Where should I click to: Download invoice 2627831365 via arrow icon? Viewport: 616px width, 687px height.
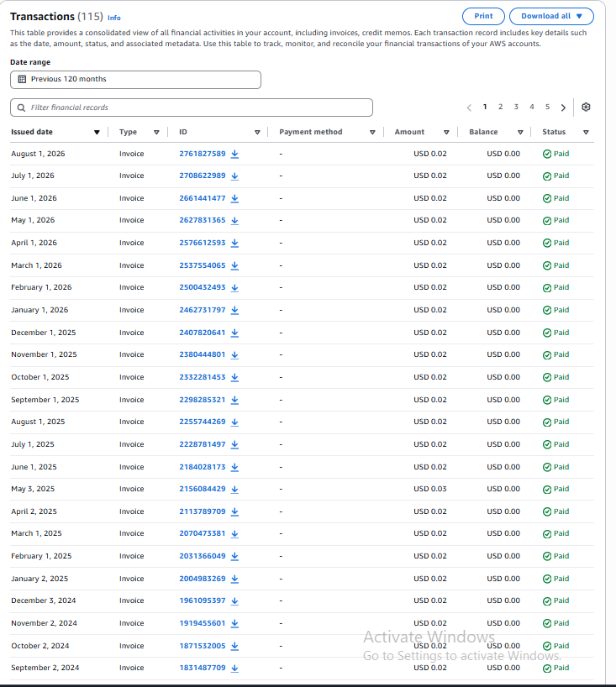(235, 220)
